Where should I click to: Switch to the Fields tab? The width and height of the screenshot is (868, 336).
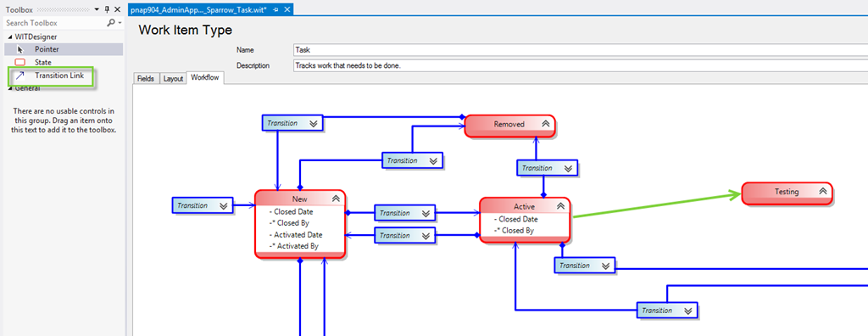point(146,79)
